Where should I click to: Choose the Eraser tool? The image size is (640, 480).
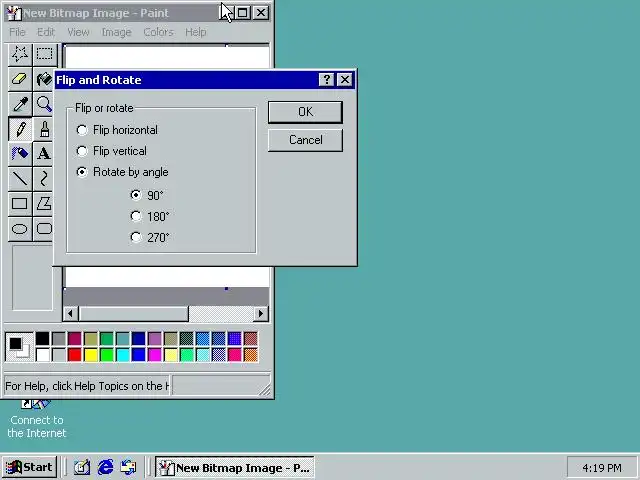20,79
